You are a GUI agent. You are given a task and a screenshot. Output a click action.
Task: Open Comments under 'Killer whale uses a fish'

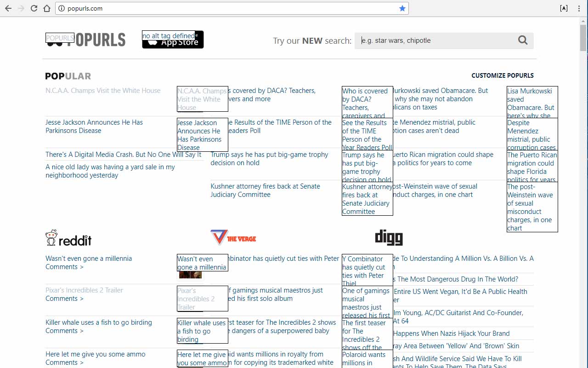(64, 331)
